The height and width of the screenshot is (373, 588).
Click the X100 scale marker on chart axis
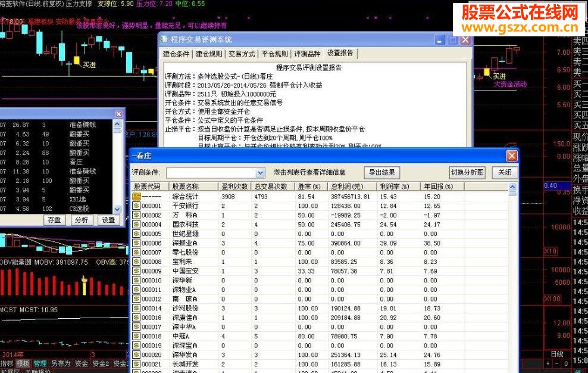click(x=552, y=299)
